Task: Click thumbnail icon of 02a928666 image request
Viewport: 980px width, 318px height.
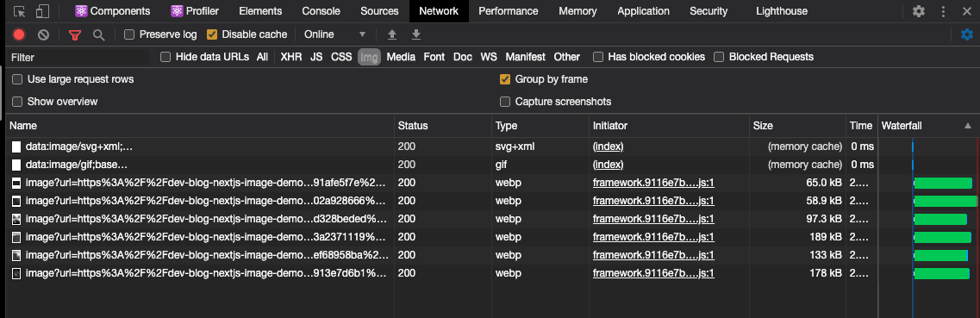Action: pyautogui.click(x=17, y=201)
